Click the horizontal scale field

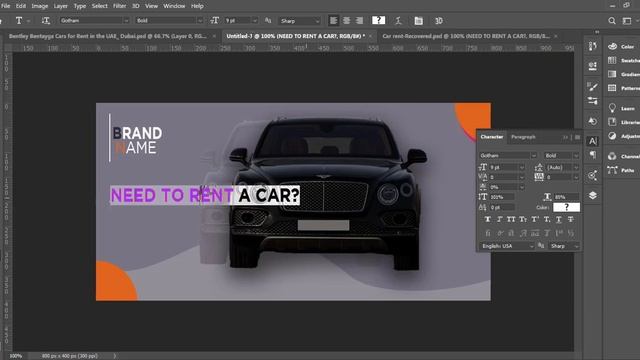click(x=566, y=197)
